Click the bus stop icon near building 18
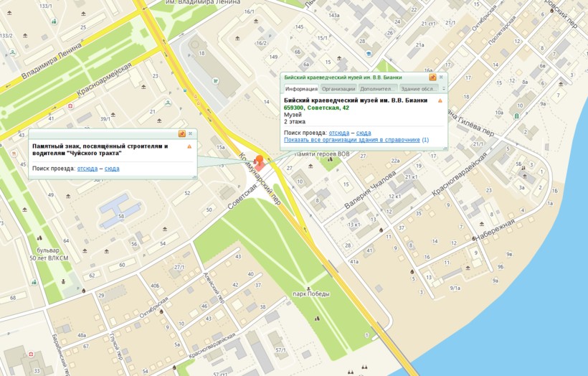The image size is (588, 376). tap(184, 90)
